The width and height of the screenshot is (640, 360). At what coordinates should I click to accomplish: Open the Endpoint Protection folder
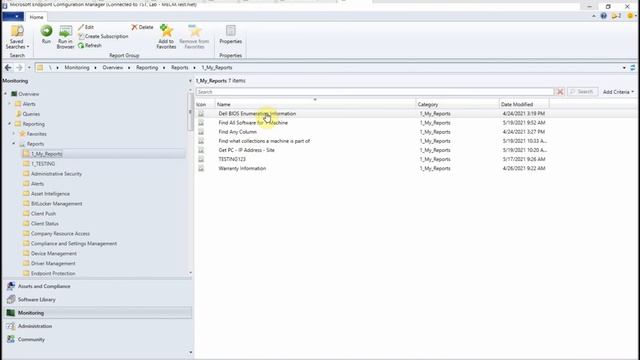coord(53,273)
